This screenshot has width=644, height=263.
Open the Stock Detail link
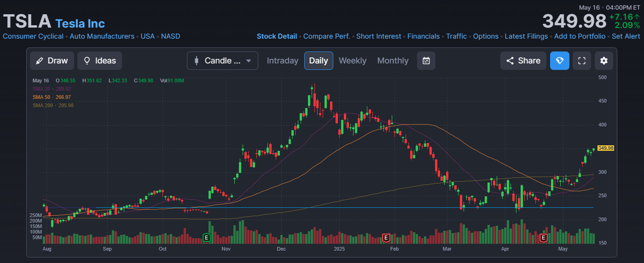[277, 36]
